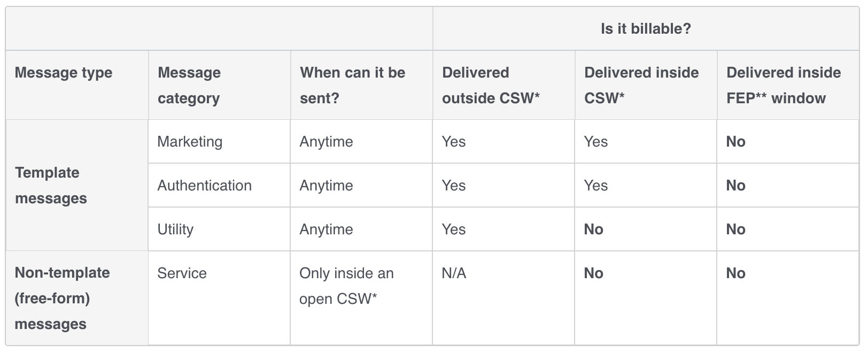Click the "Delivered inside FEP** window" header
The image size is (868, 352).
(x=783, y=85)
